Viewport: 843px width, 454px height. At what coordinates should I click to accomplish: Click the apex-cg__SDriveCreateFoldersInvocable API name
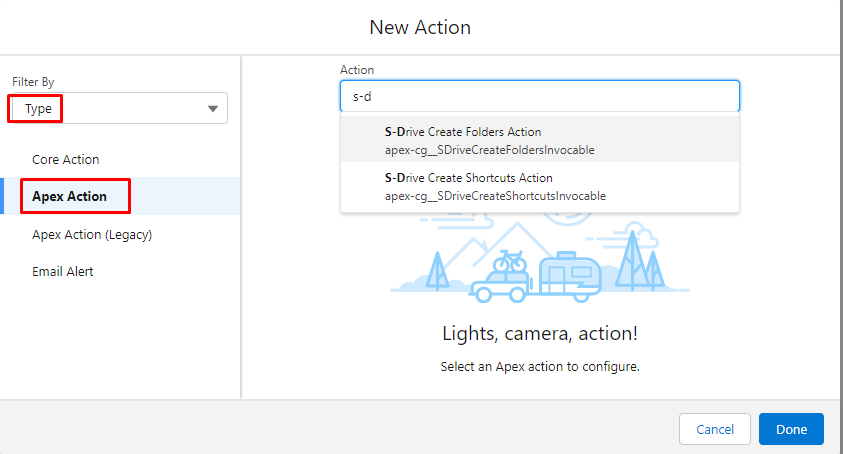[489, 150]
